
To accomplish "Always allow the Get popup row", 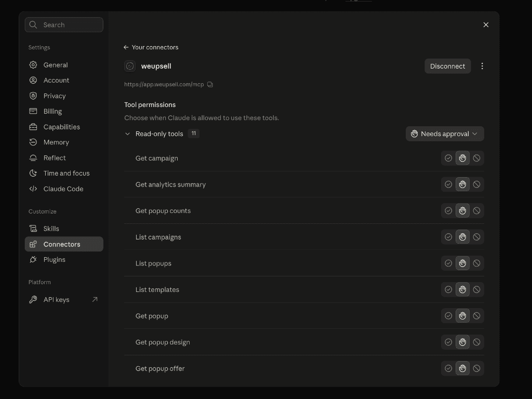I will click(448, 316).
